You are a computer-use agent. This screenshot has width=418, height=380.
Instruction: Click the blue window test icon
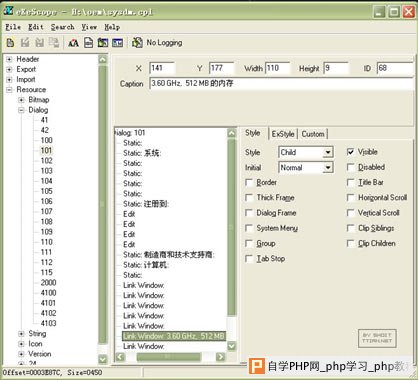[x=117, y=43]
